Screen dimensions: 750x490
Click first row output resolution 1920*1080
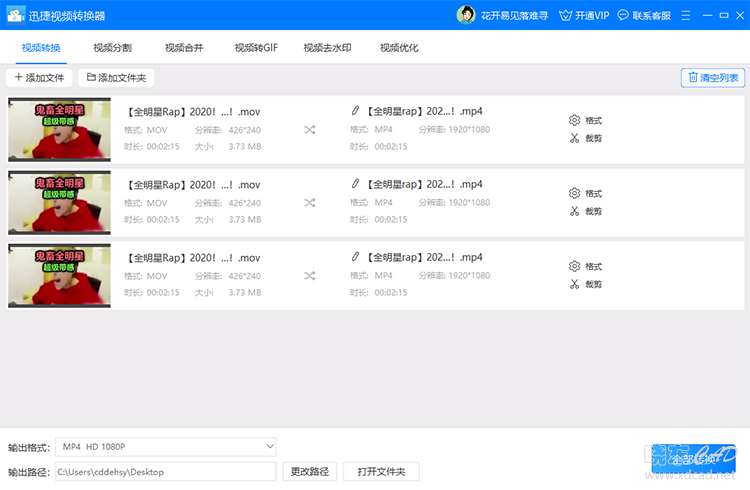pos(469,130)
